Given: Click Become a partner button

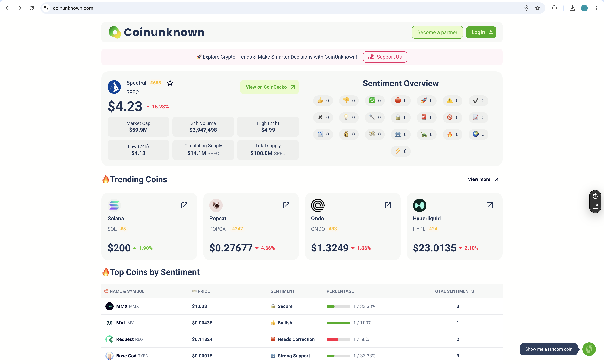Looking at the screenshot, I should click(437, 32).
